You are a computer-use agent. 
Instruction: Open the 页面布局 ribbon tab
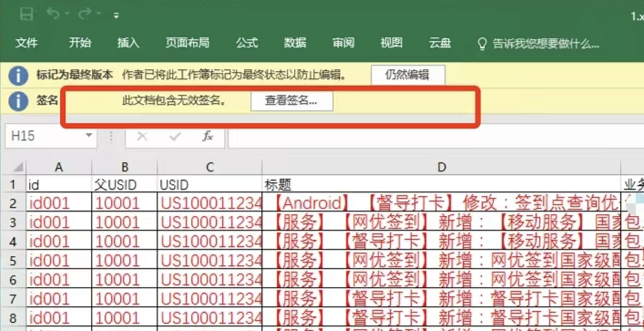[188, 43]
